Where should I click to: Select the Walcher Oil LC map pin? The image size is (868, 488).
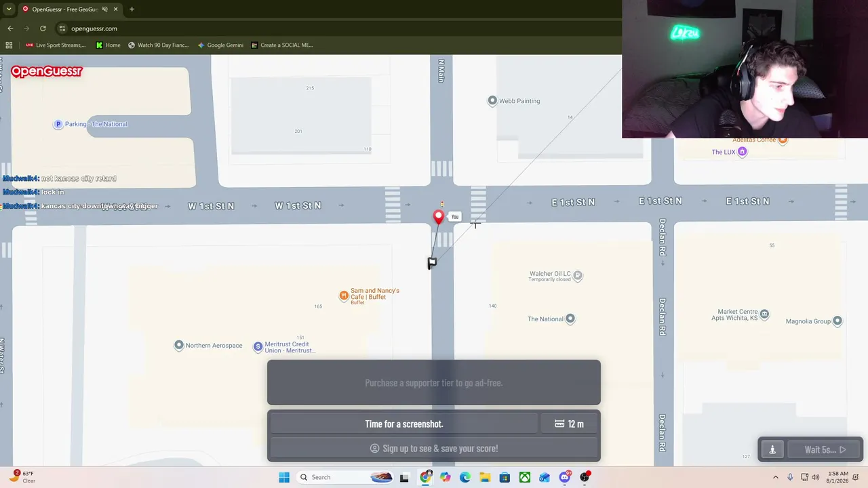pyautogui.click(x=578, y=276)
